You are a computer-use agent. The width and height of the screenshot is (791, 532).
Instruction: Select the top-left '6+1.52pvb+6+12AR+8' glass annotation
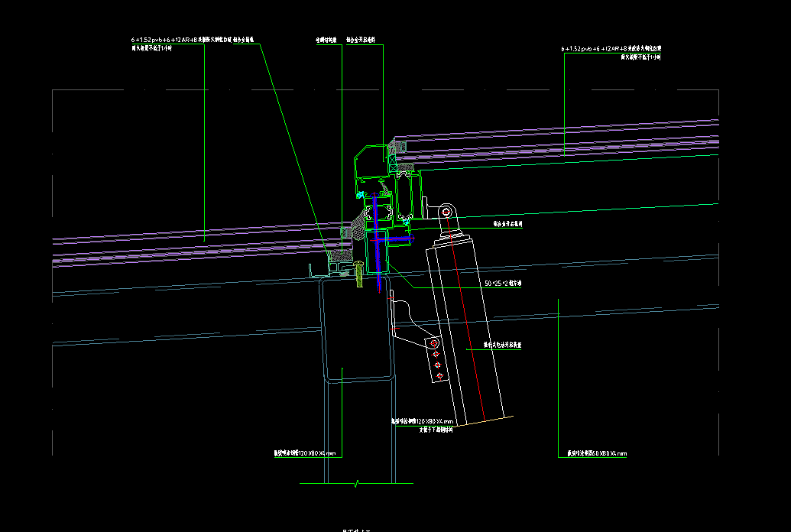coord(180,40)
